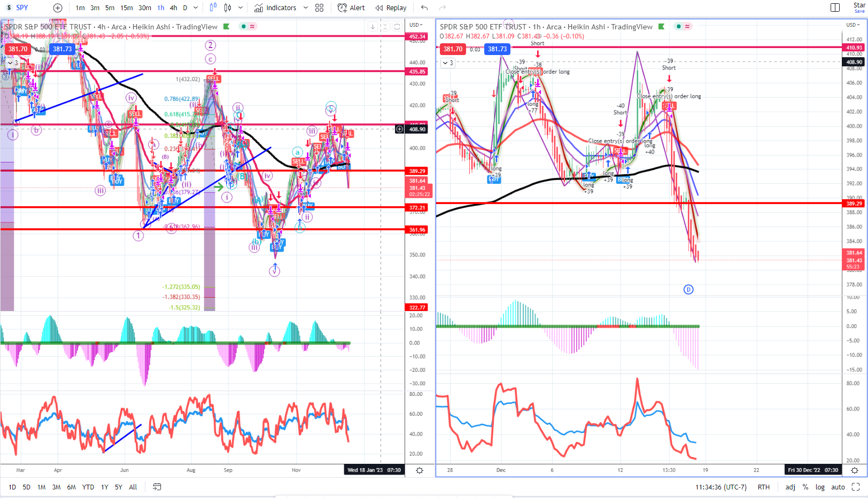868x498 pixels.
Task: Set date range to 5Y
Action: (x=119, y=487)
